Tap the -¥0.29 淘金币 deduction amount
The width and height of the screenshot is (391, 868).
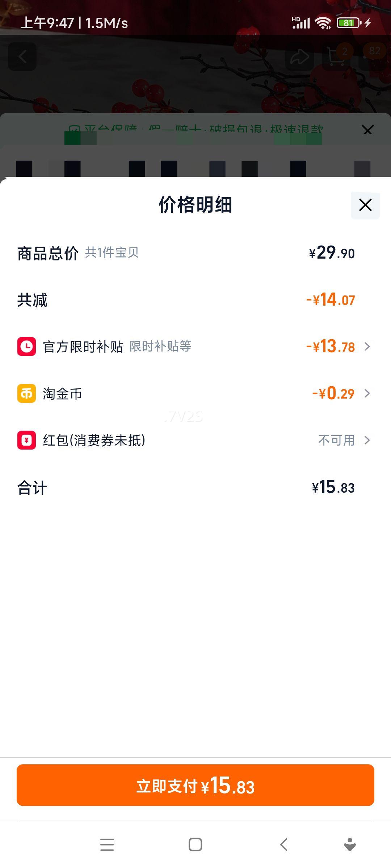click(x=334, y=393)
